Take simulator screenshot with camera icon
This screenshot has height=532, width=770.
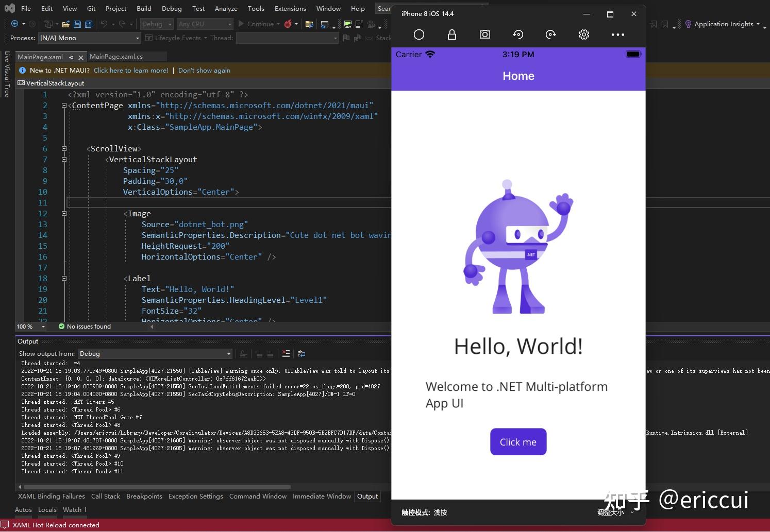tap(485, 35)
